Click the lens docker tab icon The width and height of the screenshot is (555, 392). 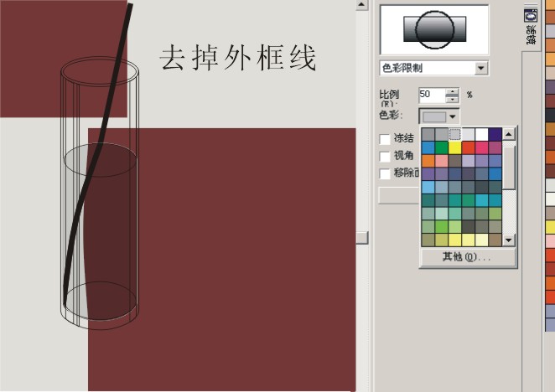pyautogui.click(x=531, y=16)
